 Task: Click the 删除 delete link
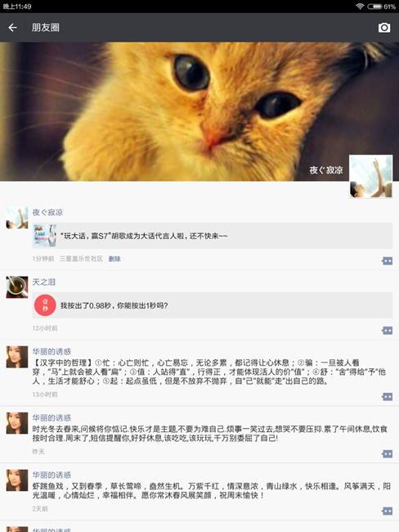(114, 259)
